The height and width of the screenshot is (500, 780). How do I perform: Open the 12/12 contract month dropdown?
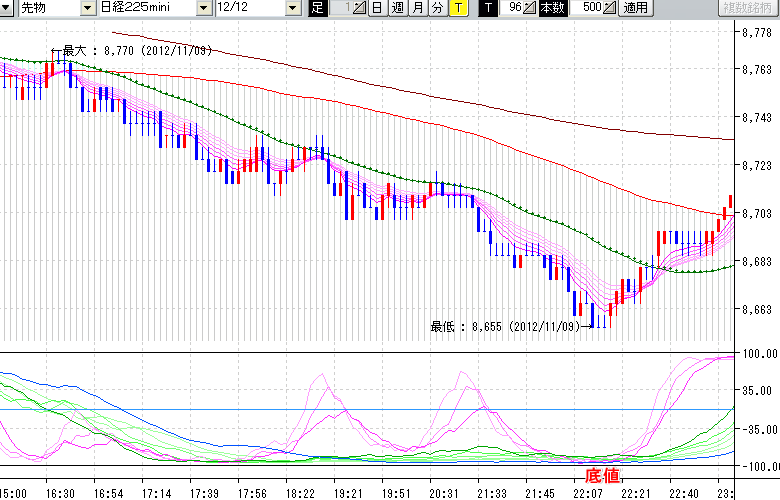click(292, 8)
